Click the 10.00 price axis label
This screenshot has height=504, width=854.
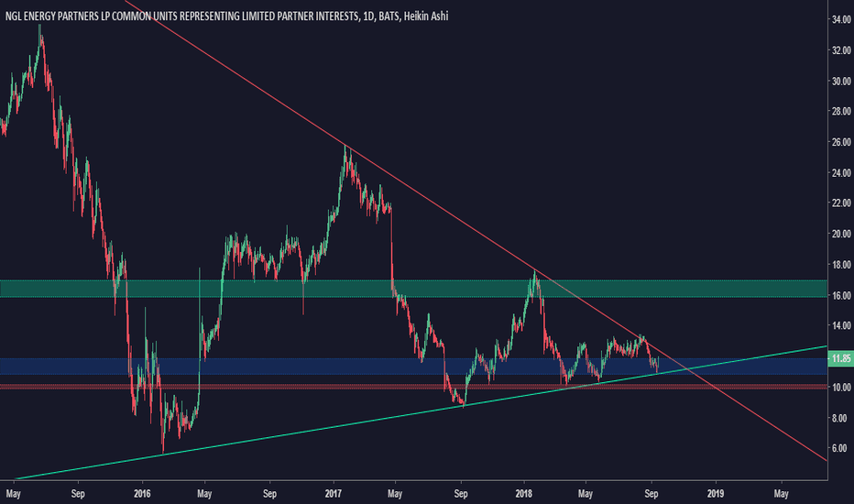point(841,388)
